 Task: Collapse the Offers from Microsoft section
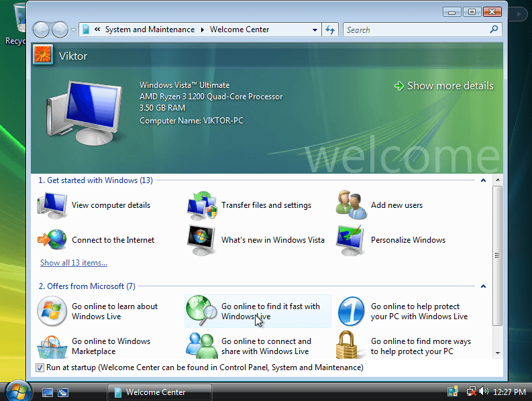click(483, 286)
